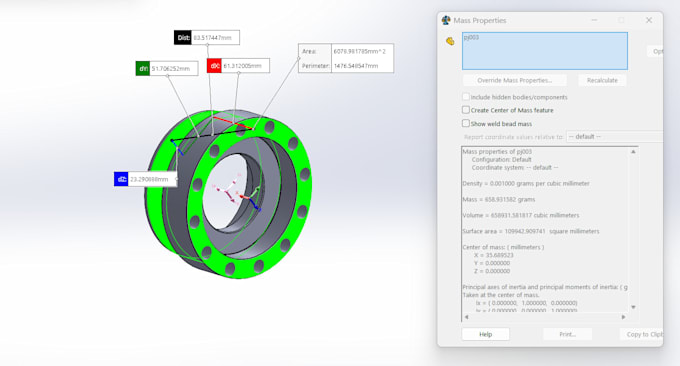The image size is (680, 366).
Task: Click the Mass = 658.931582 grams line
Action: (499, 199)
